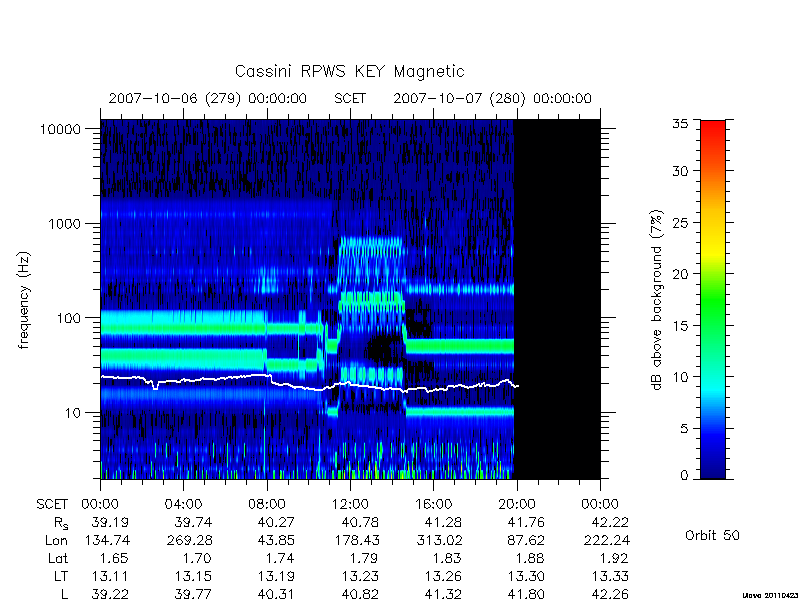The height and width of the screenshot is (600, 800).
Task: Click colorbar tick label 25
Action: [x=680, y=222]
